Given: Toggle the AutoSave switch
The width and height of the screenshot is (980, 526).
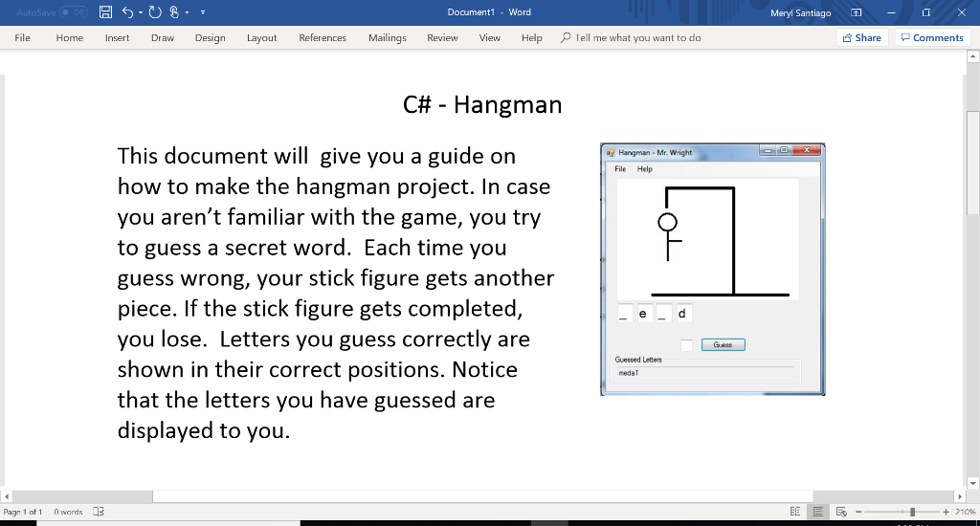Looking at the screenshot, I should pos(73,12).
